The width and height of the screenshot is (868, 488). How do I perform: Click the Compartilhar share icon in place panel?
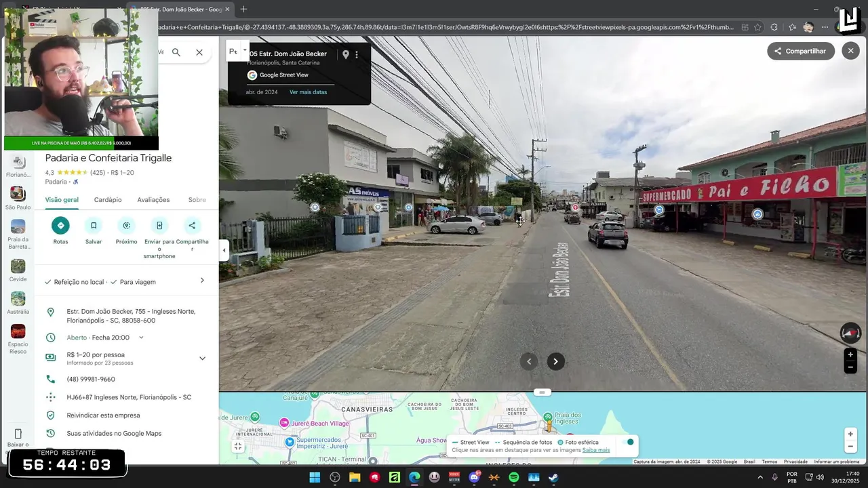192,226
